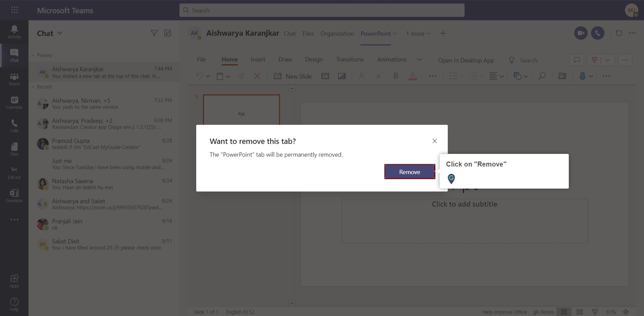This screenshot has height=316, width=644.
Task: Click the Teams search bar
Action: (x=322, y=10)
